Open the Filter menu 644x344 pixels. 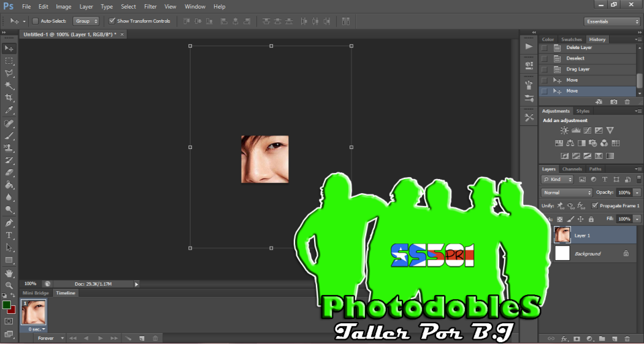[150, 7]
